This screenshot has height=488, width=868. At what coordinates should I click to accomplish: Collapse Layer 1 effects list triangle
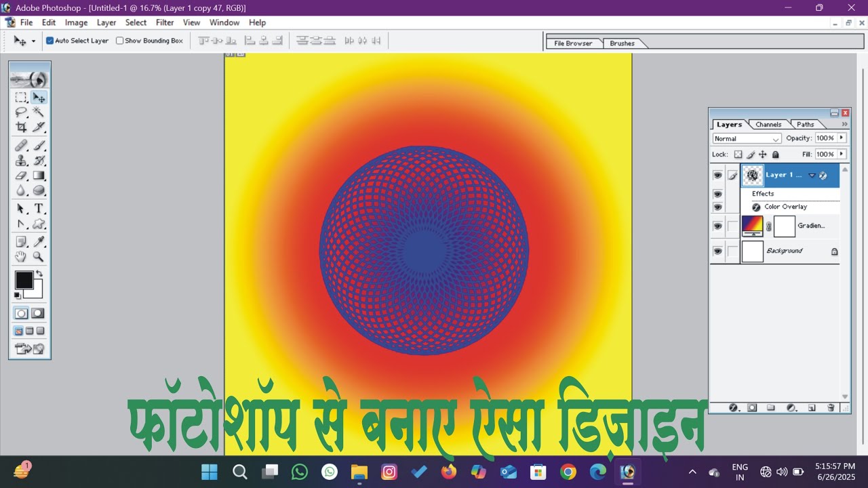click(x=812, y=176)
